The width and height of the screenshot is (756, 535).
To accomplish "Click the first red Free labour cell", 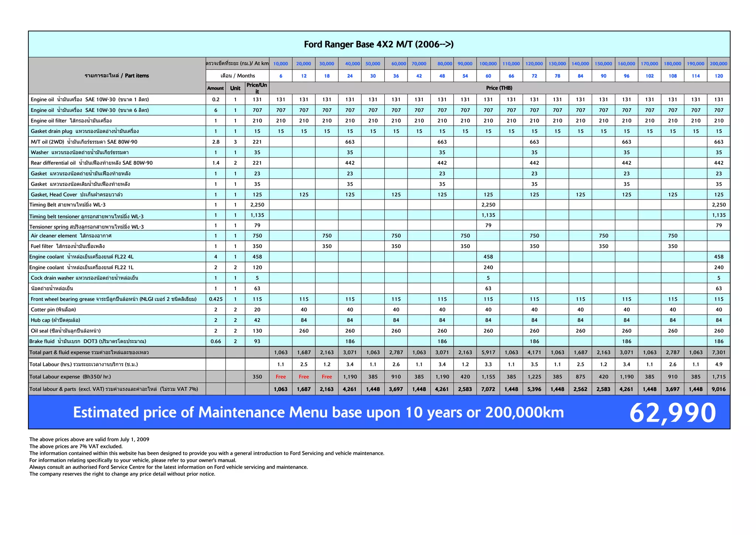I will coord(281,377).
